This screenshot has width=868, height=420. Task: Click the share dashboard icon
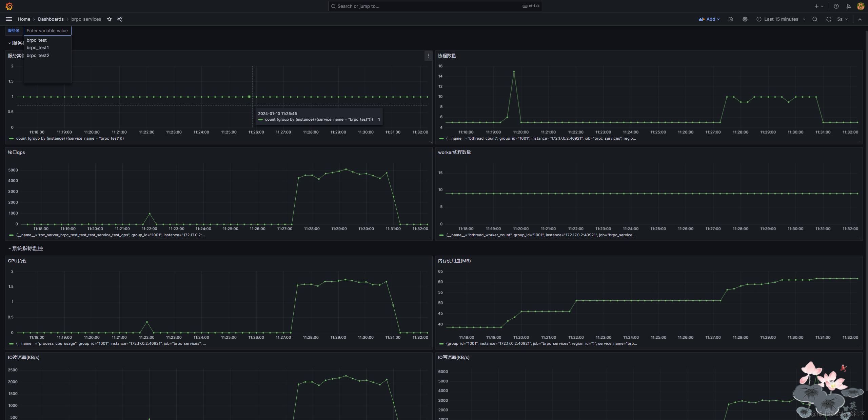[120, 19]
